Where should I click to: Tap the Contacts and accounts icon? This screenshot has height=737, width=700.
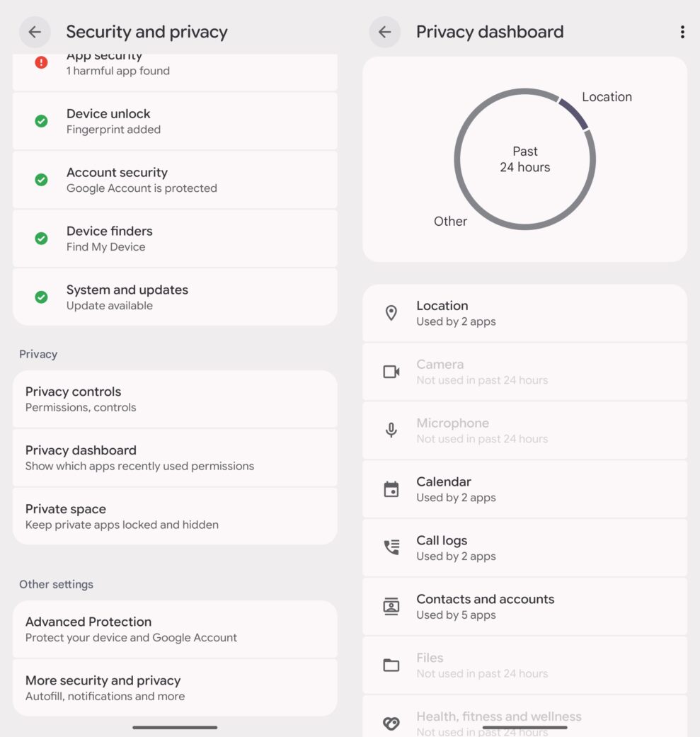pyautogui.click(x=391, y=606)
